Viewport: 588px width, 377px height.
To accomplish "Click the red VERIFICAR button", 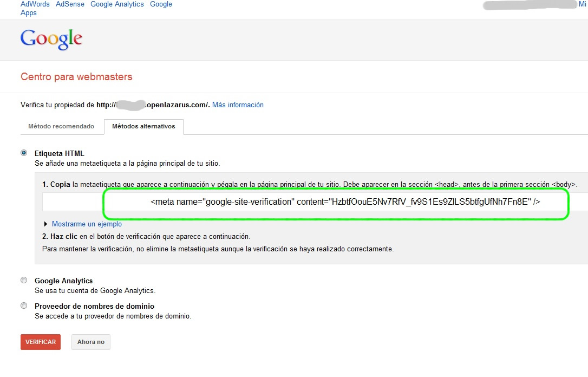I will [x=41, y=342].
